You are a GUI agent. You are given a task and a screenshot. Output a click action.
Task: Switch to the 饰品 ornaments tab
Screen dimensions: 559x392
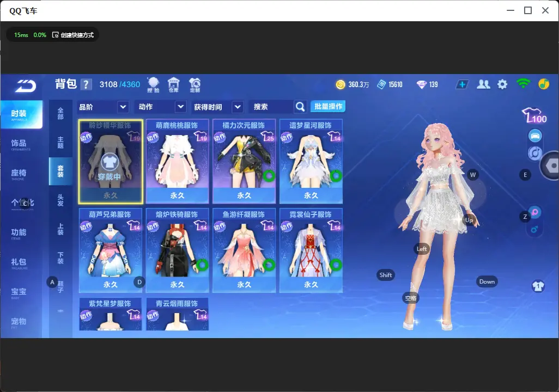pyautogui.click(x=19, y=144)
